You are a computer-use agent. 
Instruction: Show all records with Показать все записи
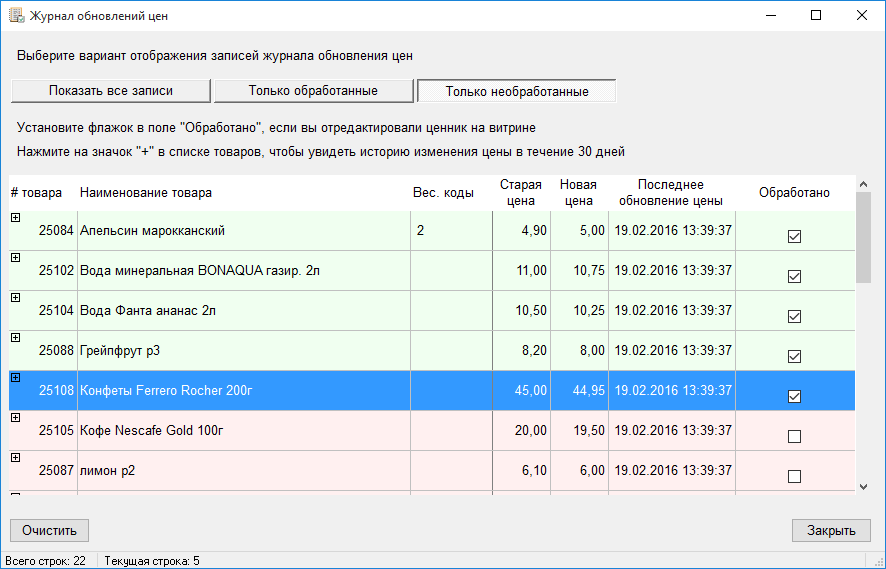click(x=111, y=91)
